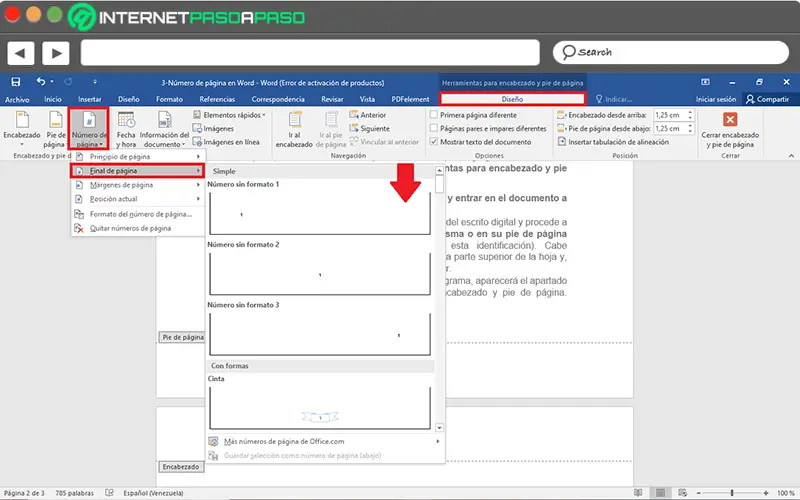Insert Imágenes into the header
This screenshot has width=800, height=500.
[213, 129]
